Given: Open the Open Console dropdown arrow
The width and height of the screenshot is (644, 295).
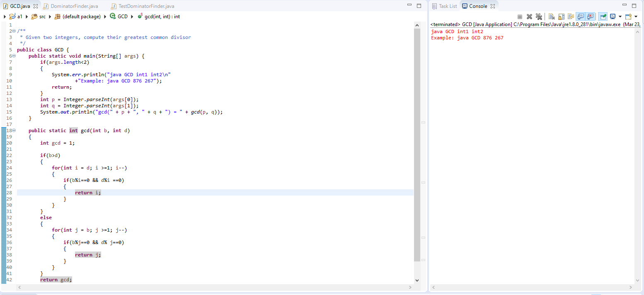Looking at the screenshot, I should (636, 17).
